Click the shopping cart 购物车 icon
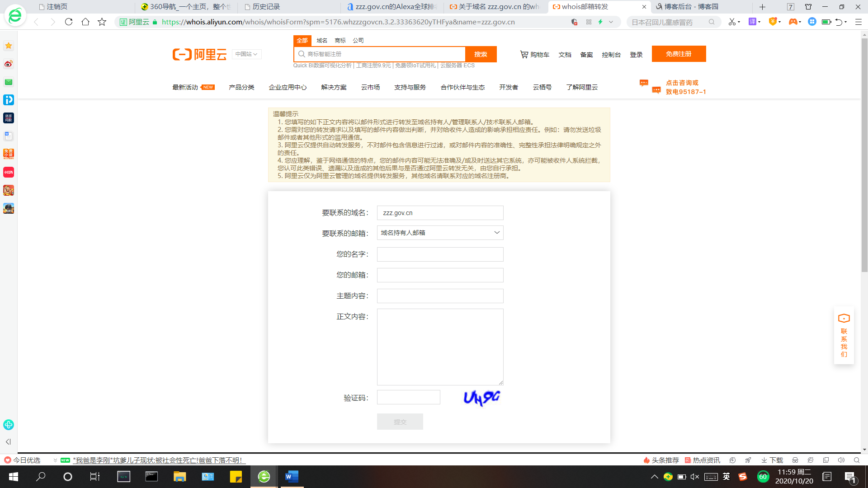This screenshot has height=488, width=868. (524, 54)
